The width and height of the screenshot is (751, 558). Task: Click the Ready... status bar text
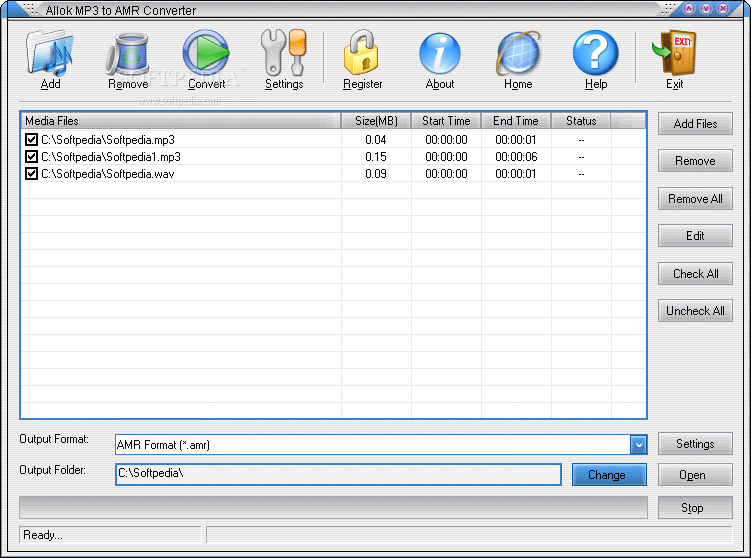click(43, 535)
